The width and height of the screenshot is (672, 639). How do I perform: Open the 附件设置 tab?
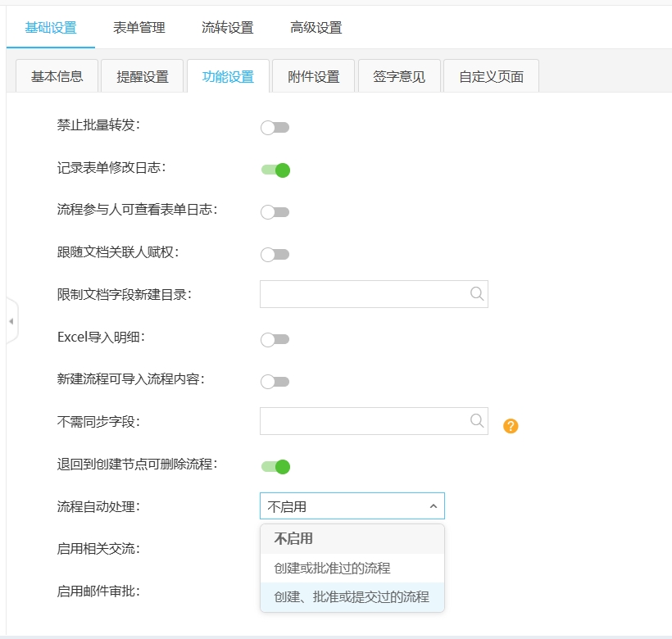click(x=313, y=77)
